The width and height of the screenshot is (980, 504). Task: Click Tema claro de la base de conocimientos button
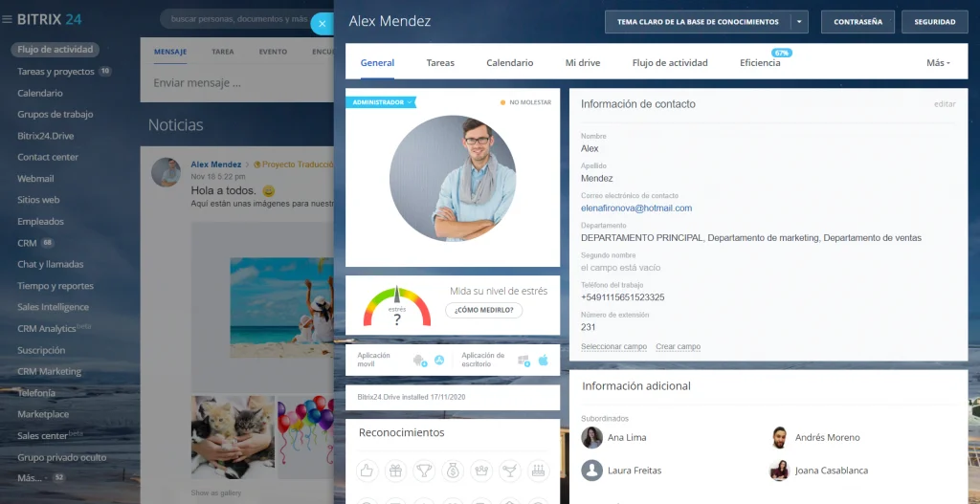pos(698,22)
